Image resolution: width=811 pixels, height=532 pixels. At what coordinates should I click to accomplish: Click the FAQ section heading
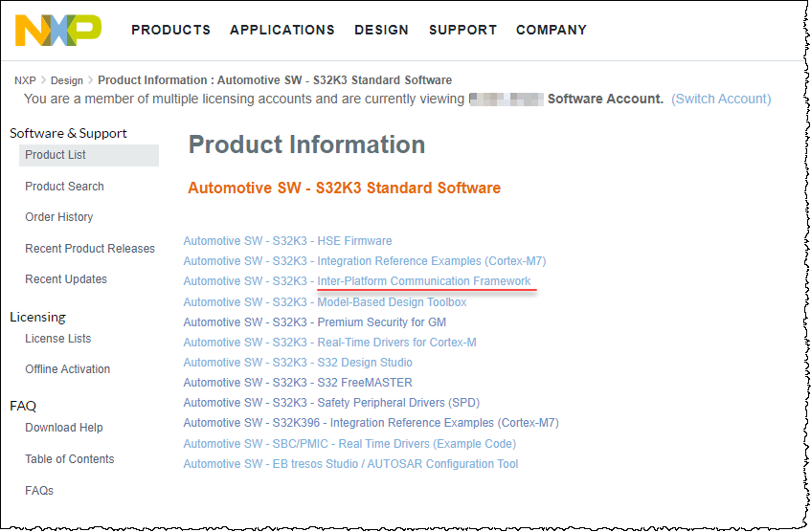pos(23,406)
